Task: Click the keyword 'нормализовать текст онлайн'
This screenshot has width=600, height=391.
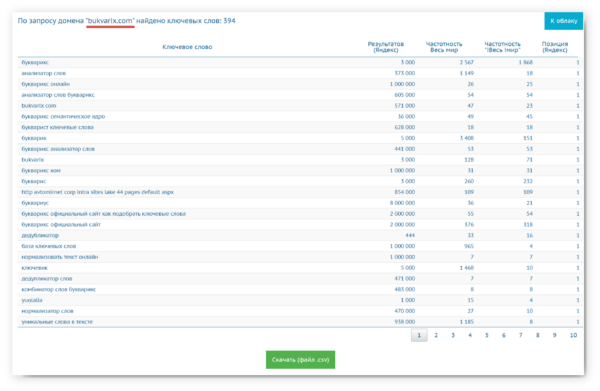Action: pos(60,257)
